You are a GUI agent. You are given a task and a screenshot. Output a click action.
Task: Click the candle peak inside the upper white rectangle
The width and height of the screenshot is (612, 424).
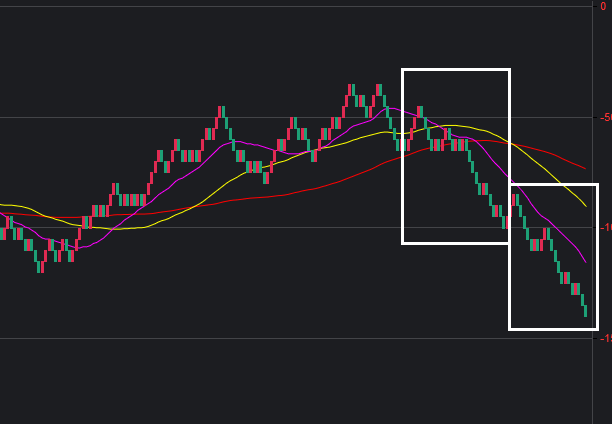pos(420,110)
